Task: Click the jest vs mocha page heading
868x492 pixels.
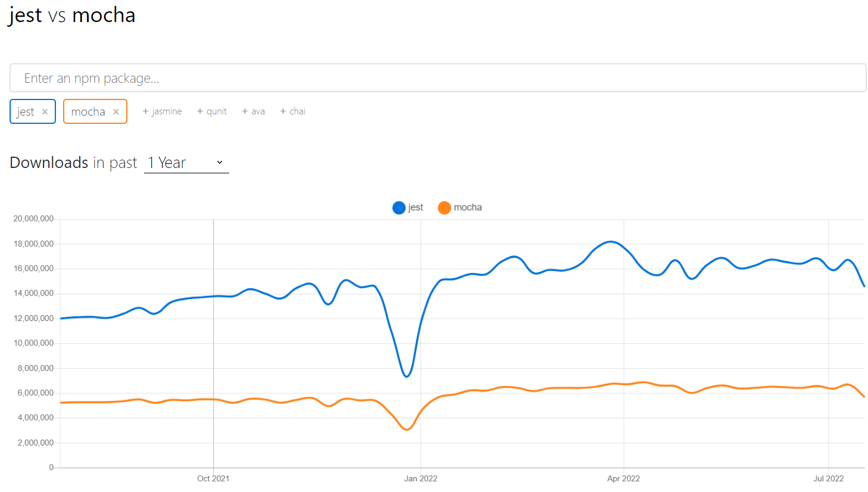Action: tap(72, 15)
